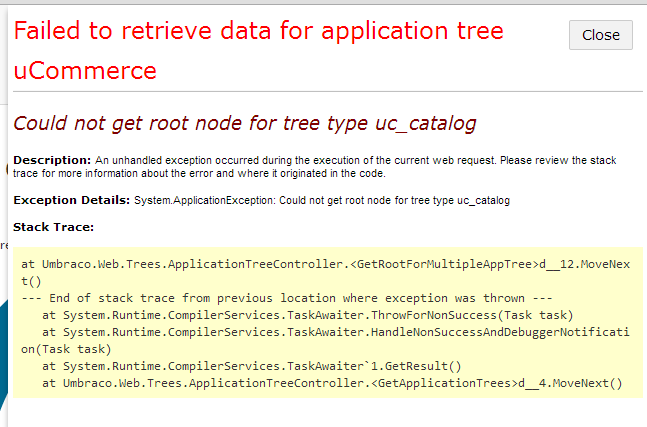Viewport: 647px width, 427px height.
Task: Click the 'GetApplicationTrees' MoveNext stack line
Action: tap(332, 383)
